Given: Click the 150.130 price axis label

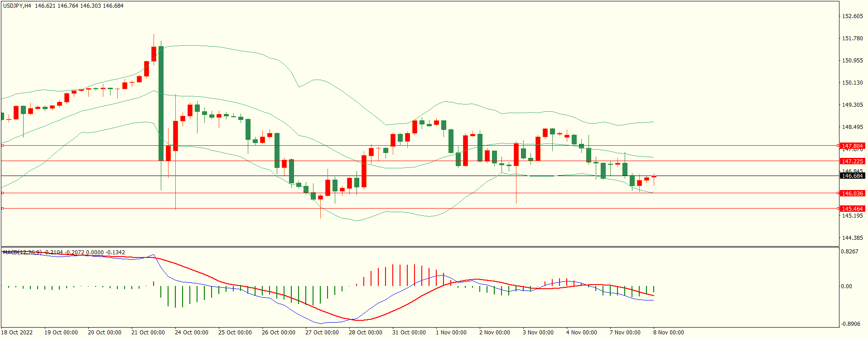Looking at the screenshot, I should pyautogui.click(x=852, y=83).
